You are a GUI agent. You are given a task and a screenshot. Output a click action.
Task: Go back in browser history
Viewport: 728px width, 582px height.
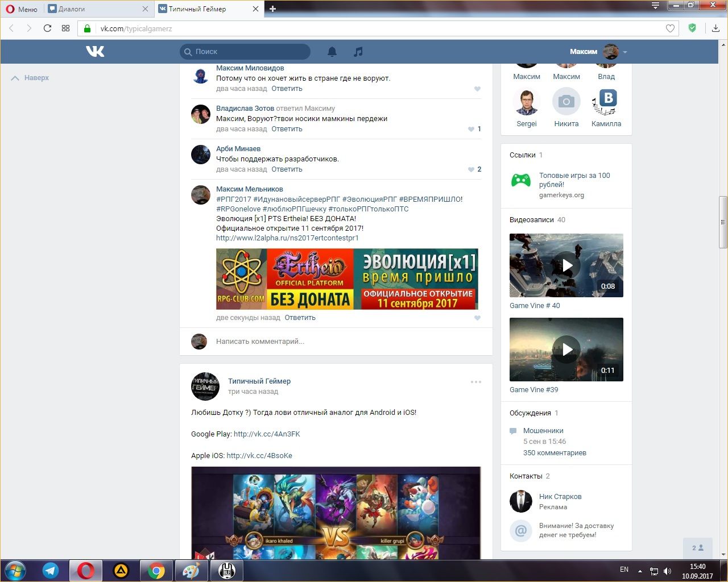point(11,28)
